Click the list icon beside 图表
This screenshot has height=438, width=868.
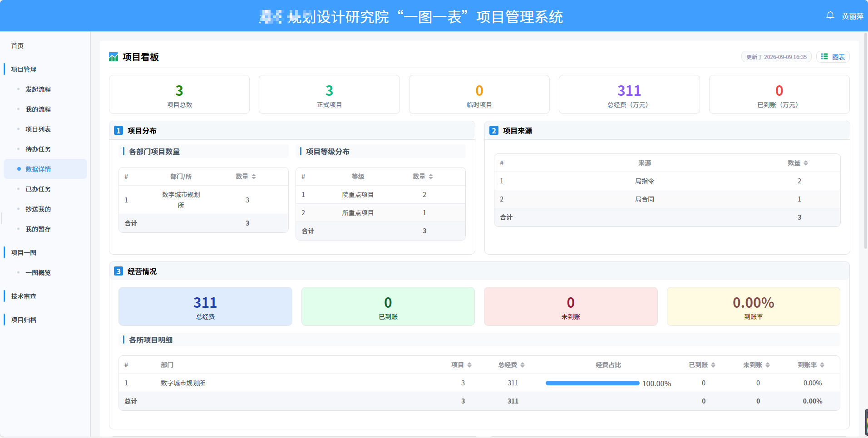click(x=824, y=57)
